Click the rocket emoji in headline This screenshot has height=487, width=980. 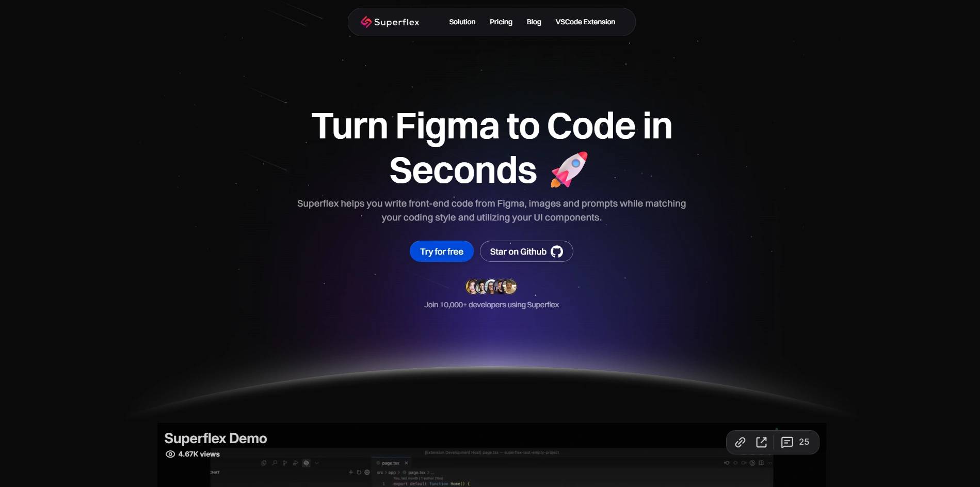[569, 169]
